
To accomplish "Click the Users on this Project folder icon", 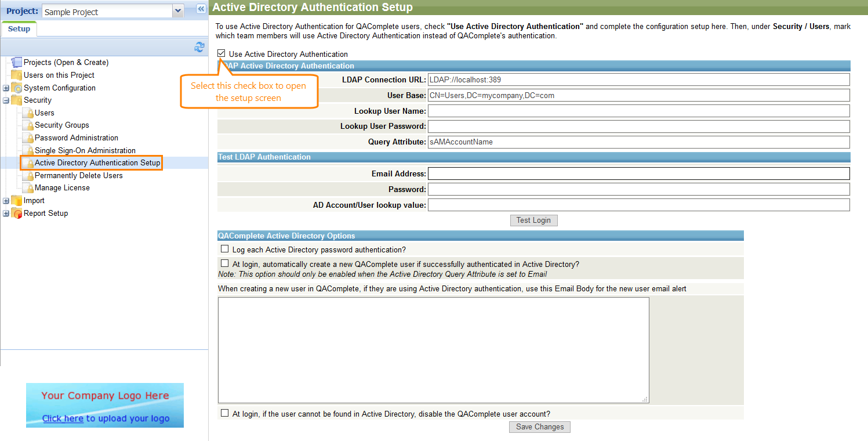I will [x=16, y=75].
